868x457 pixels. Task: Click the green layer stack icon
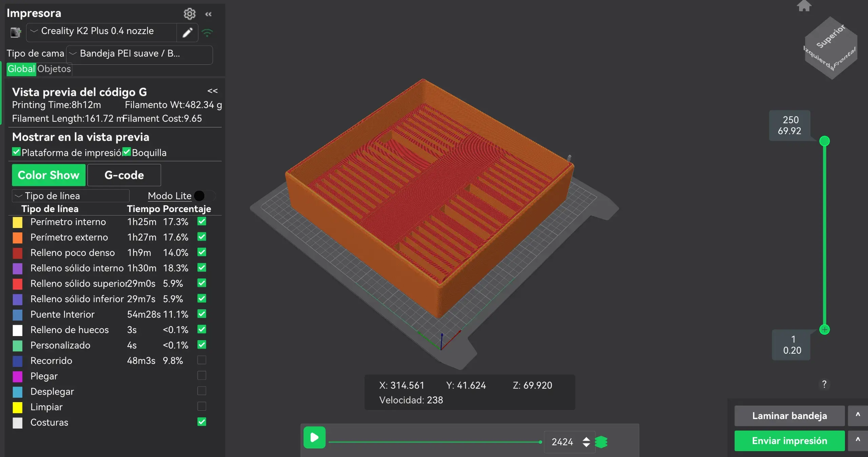click(x=601, y=442)
